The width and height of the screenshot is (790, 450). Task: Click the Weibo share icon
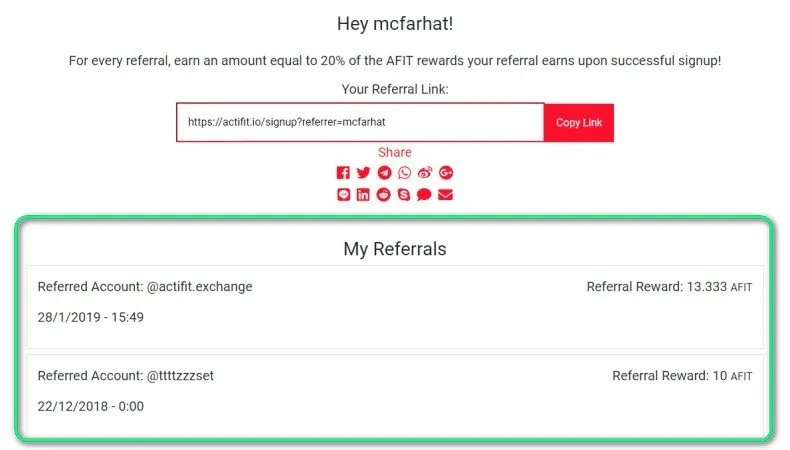click(425, 173)
